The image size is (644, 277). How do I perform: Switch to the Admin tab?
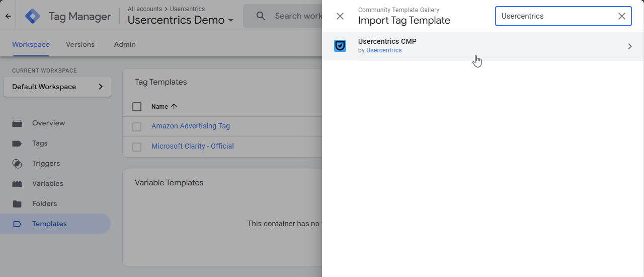pos(125,44)
